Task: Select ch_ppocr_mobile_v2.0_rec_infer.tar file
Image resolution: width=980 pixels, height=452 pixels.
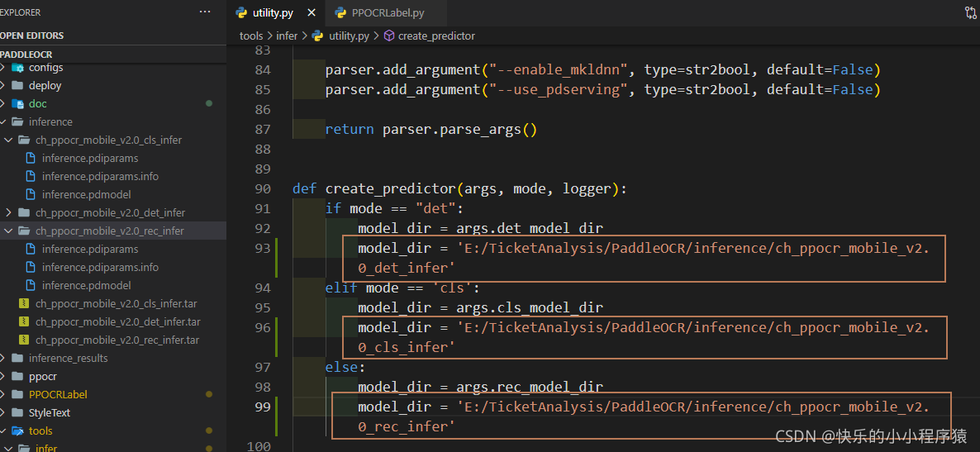Action: click(117, 340)
